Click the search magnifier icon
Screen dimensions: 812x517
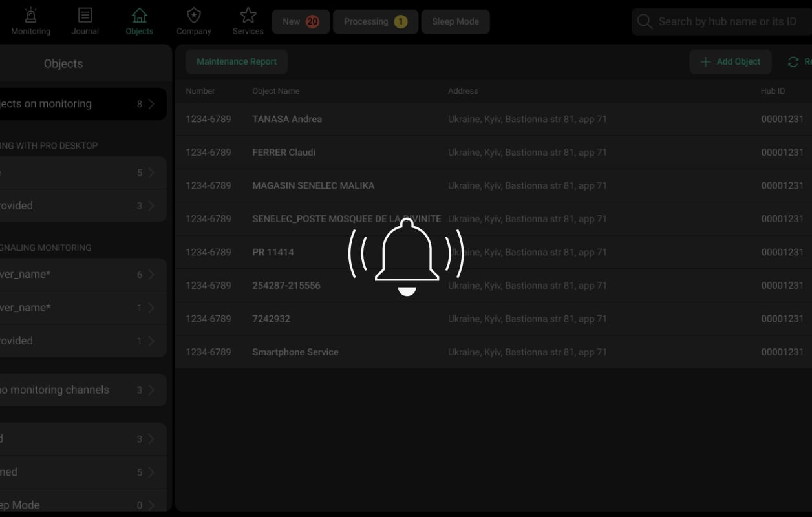[x=645, y=22]
